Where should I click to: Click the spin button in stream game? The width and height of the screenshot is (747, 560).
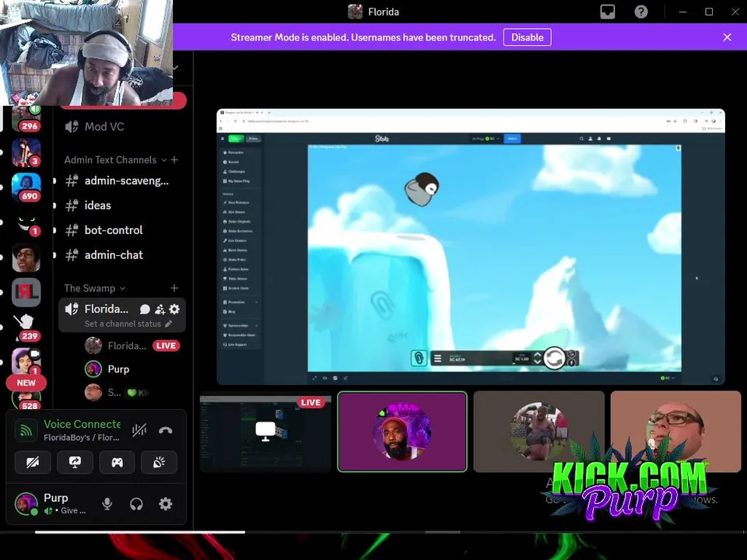pyautogui.click(x=554, y=358)
